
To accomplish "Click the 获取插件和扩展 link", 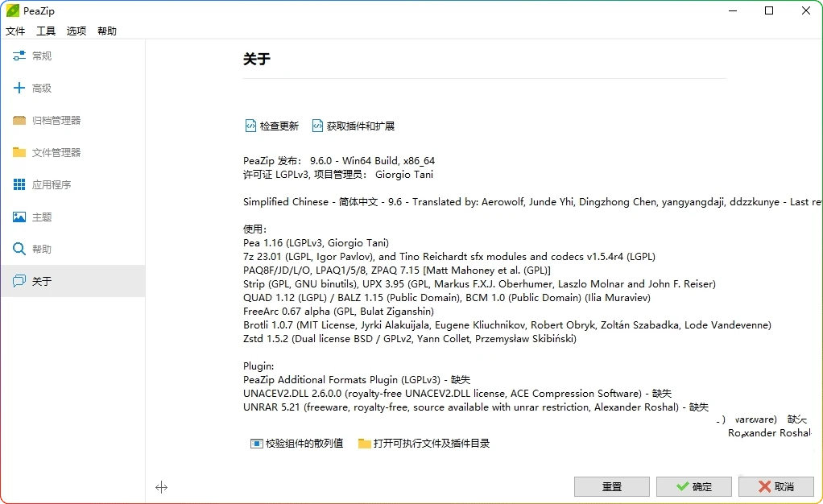I will [361, 126].
